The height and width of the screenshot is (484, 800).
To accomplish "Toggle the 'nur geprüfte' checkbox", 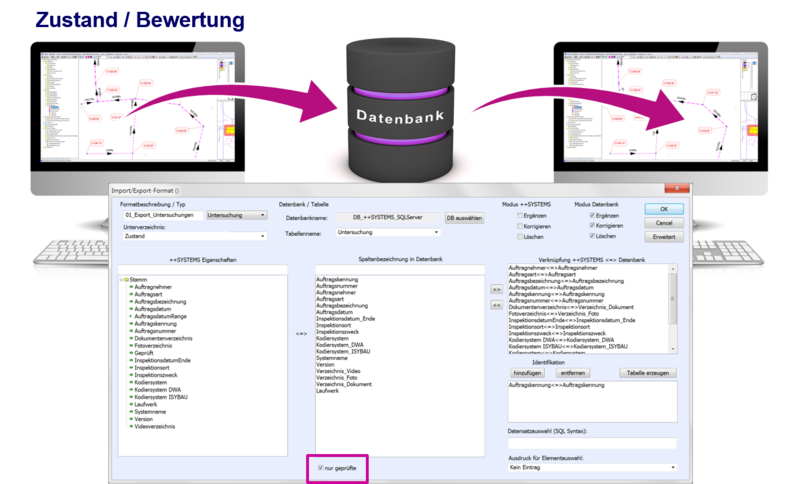I will click(321, 468).
